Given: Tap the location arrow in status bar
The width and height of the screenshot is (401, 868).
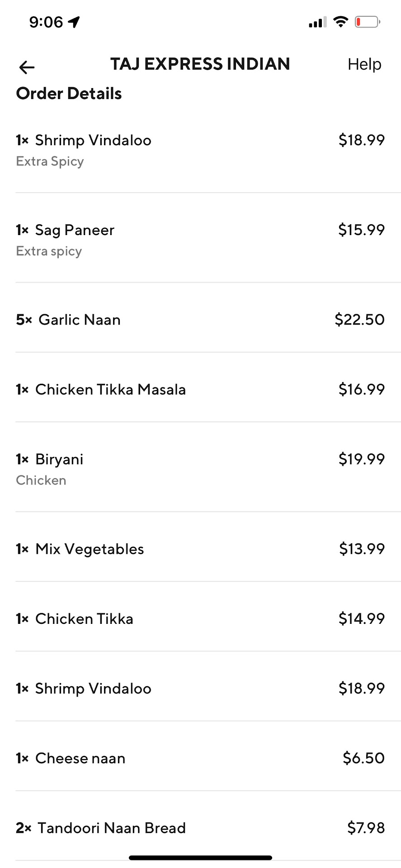Looking at the screenshot, I should (x=74, y=22).
